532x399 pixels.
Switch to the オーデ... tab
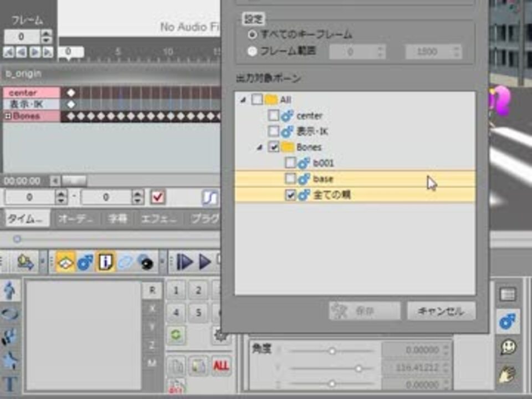tap(76, 219)
